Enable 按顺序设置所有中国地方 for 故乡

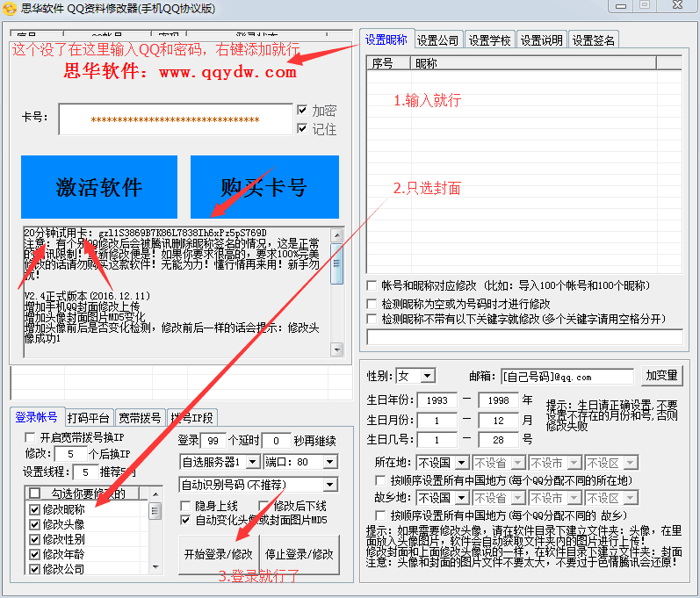pyautogui.click(x=380, y=515)
